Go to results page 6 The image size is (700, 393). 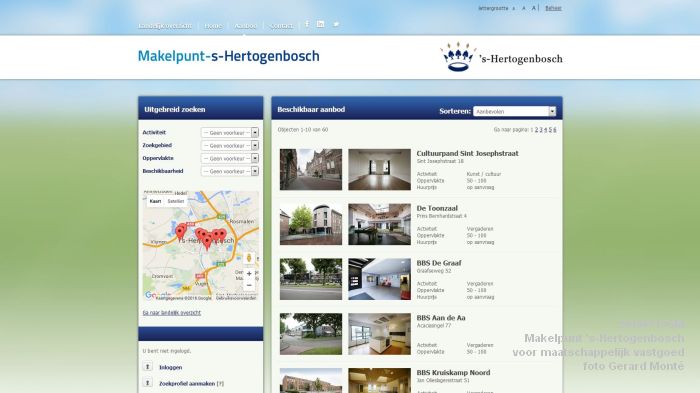tap(554, 130)
